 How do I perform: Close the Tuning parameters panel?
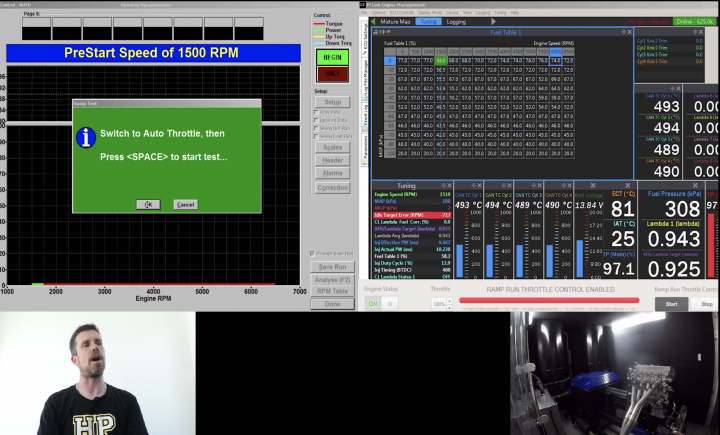449,186
